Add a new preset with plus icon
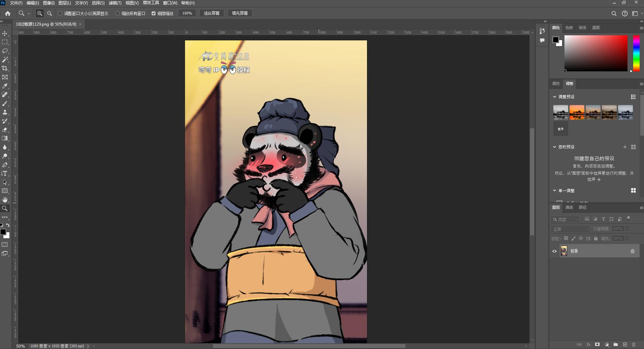This screenshot has width=644, height=349. click(625, 147)
